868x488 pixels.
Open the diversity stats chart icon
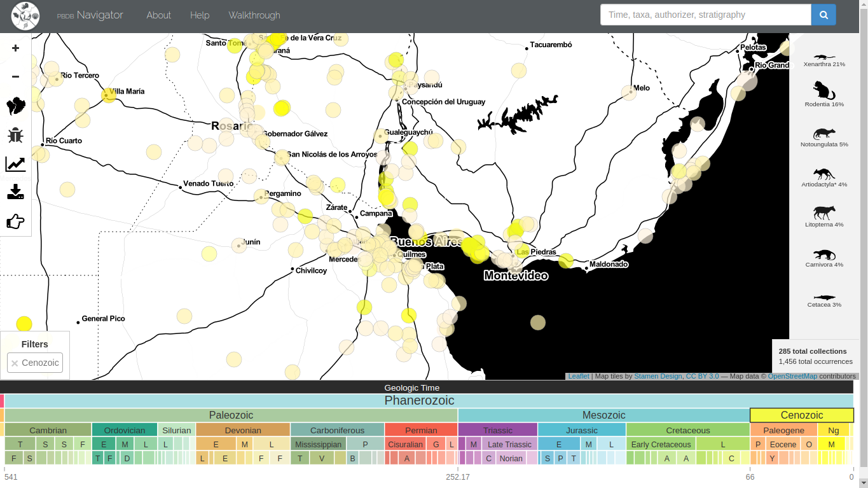(15, 164)
